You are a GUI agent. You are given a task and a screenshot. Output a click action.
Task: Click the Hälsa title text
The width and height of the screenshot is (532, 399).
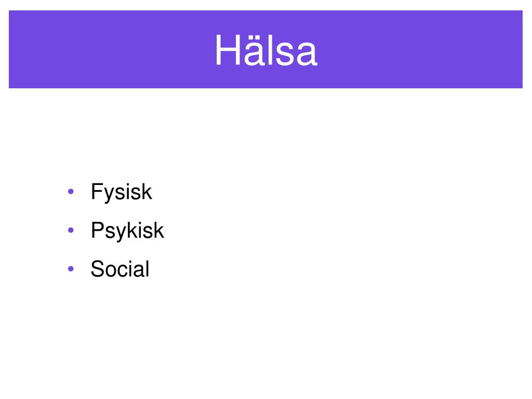pos(266,50)
